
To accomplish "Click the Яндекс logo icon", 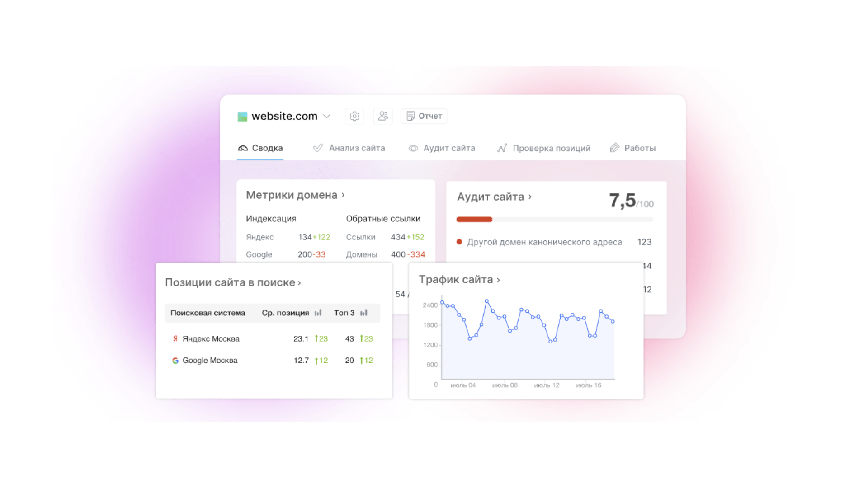I will (x=175, y=338).
